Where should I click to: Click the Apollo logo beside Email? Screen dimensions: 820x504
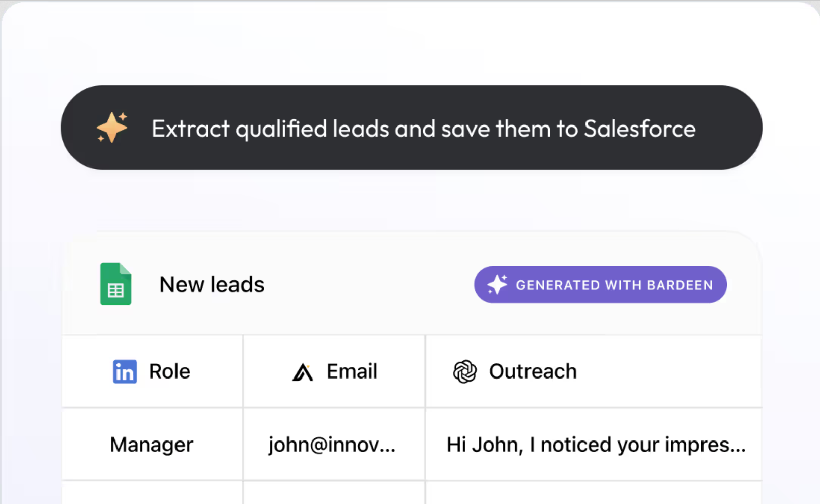pyautogui.click(x=303, y=372)
